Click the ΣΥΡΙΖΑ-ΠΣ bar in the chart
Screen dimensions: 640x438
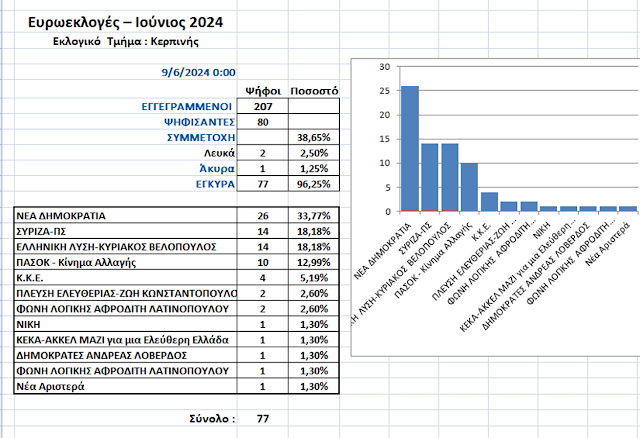tap(430, 177)
